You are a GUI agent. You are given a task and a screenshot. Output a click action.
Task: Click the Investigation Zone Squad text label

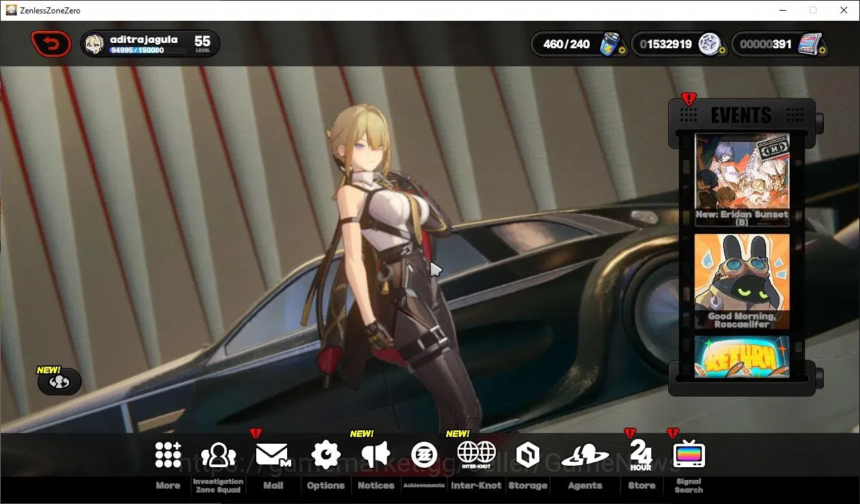(218, 486)
